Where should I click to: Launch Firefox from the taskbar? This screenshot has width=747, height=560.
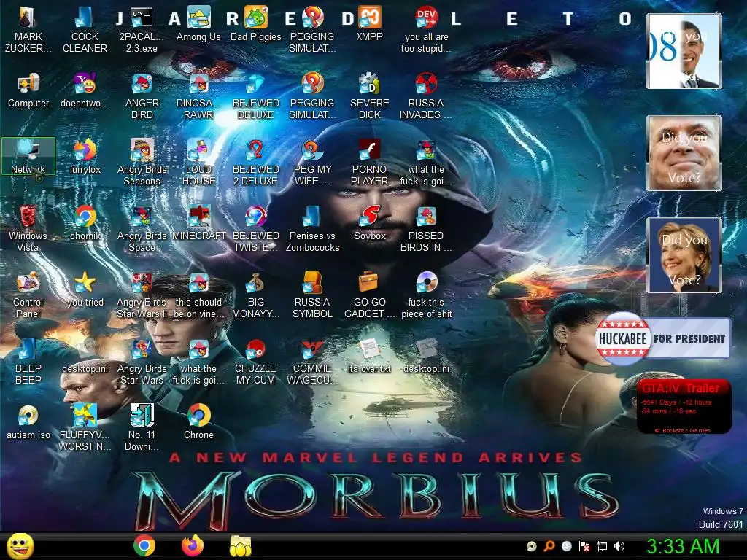(x=193, y=545)
